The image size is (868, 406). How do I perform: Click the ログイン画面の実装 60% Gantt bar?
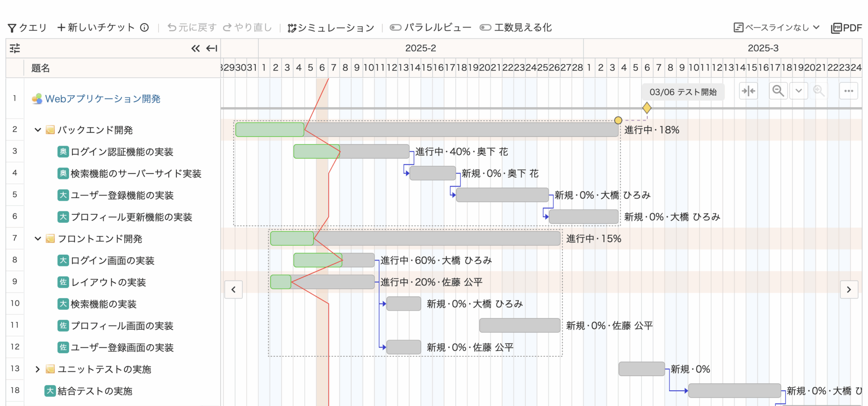[x=334, y=260]
